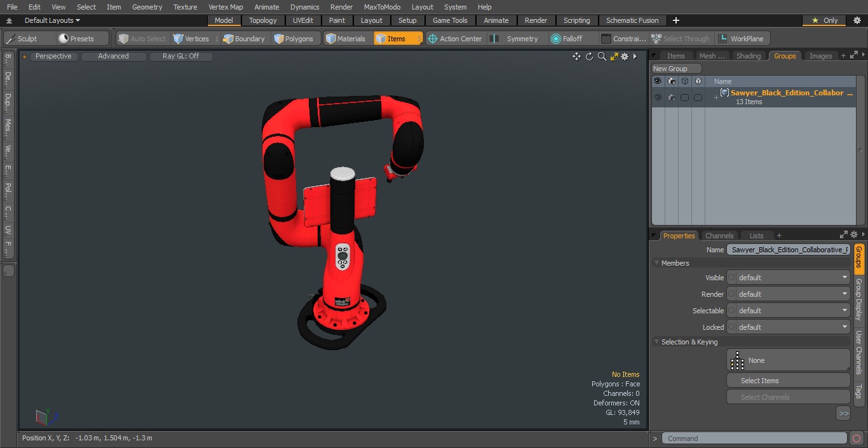The image size is (868, 448).
Task: Toggle visibility eye for Sawyer group
Action: [658, 97]
